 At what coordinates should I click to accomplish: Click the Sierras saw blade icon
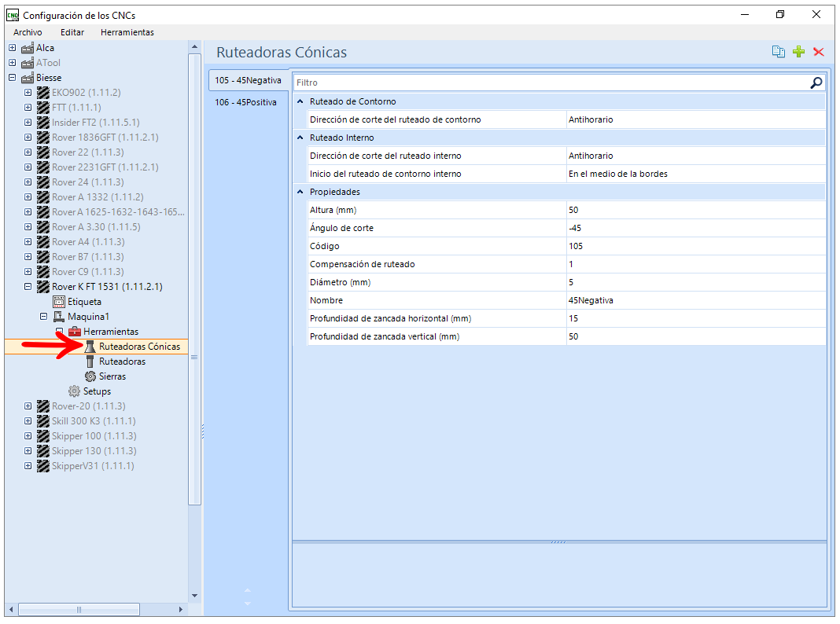point(90,376)
